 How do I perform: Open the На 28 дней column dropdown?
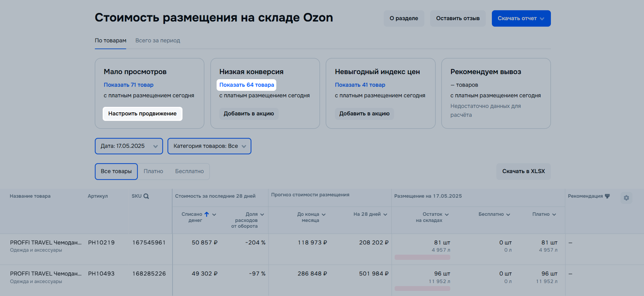[385, 215]
